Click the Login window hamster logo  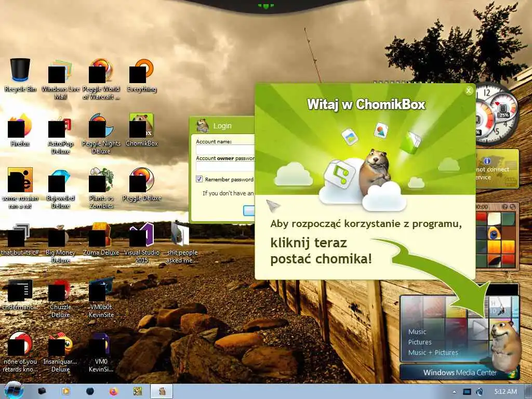203,126
